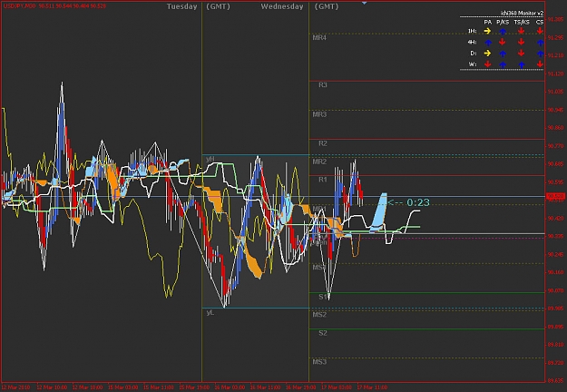This screenshot has height=392, width=567.
Task: Click the '16 Mar 03:00' time axis label
Action: click(230, 387)
